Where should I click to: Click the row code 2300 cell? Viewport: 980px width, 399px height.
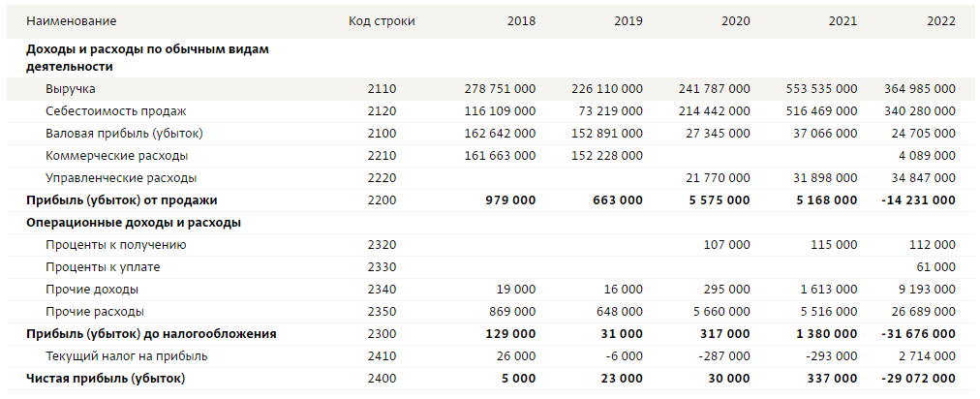point(382,334)
